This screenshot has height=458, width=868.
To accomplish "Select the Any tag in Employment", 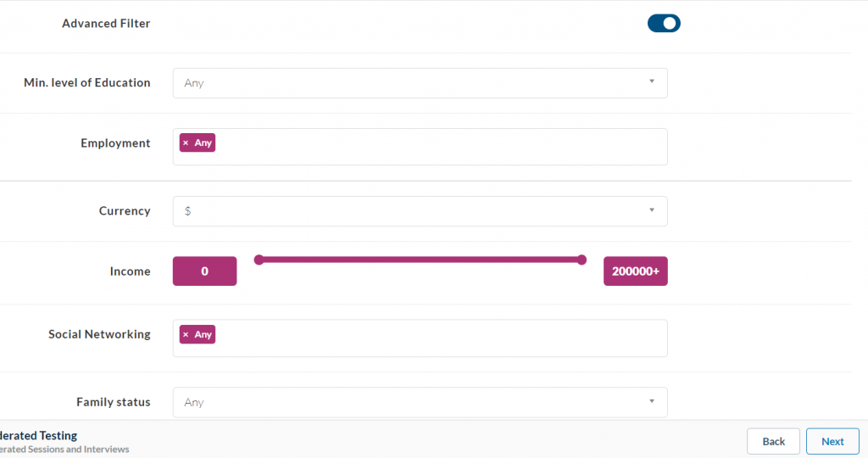I will (x=203, y=143).
